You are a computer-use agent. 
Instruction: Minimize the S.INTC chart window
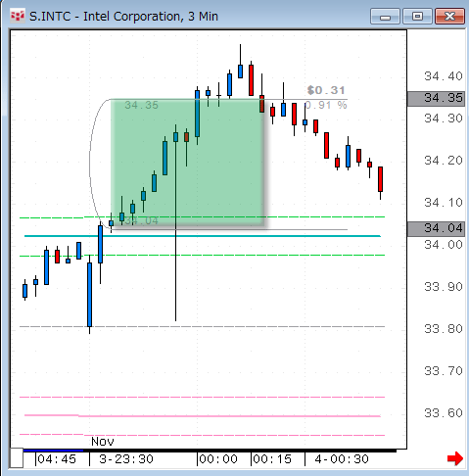[385, 17]
